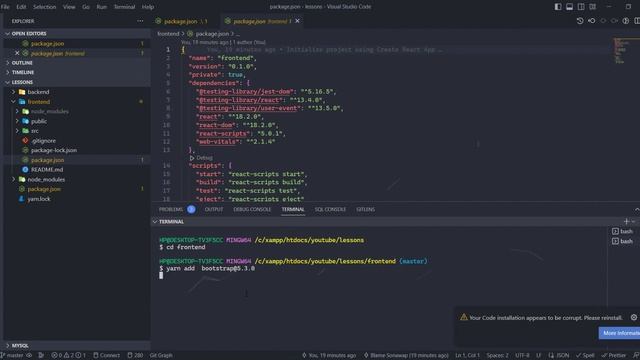
Task: Switch to SQL Console tab
Action: [x=330, y=209]
